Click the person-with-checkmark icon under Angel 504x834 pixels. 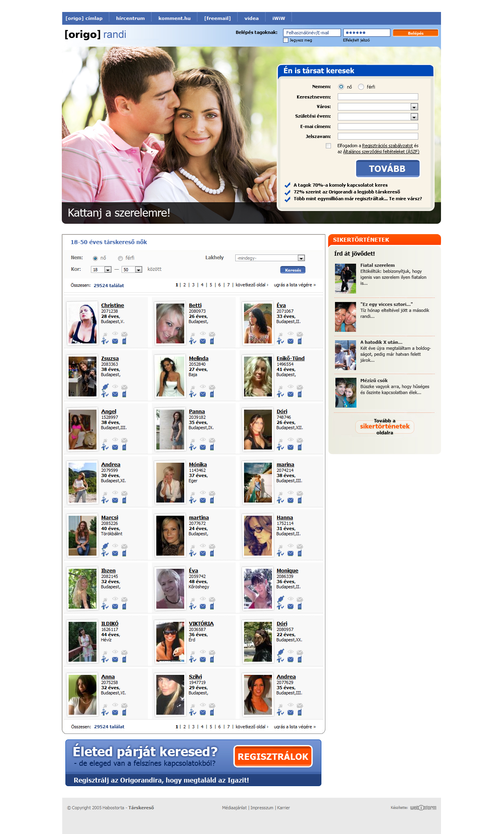105,447
